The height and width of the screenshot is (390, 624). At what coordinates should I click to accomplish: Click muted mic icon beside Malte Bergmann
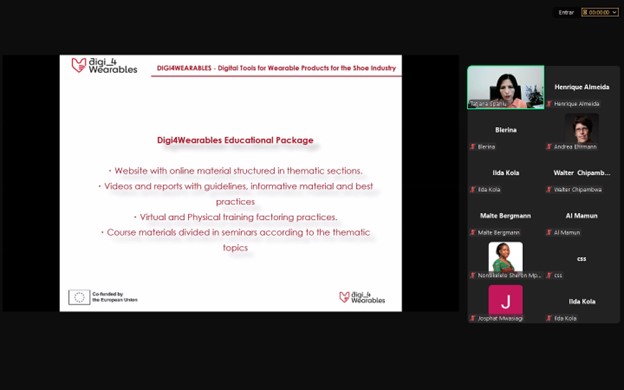(x=473, y=232)
